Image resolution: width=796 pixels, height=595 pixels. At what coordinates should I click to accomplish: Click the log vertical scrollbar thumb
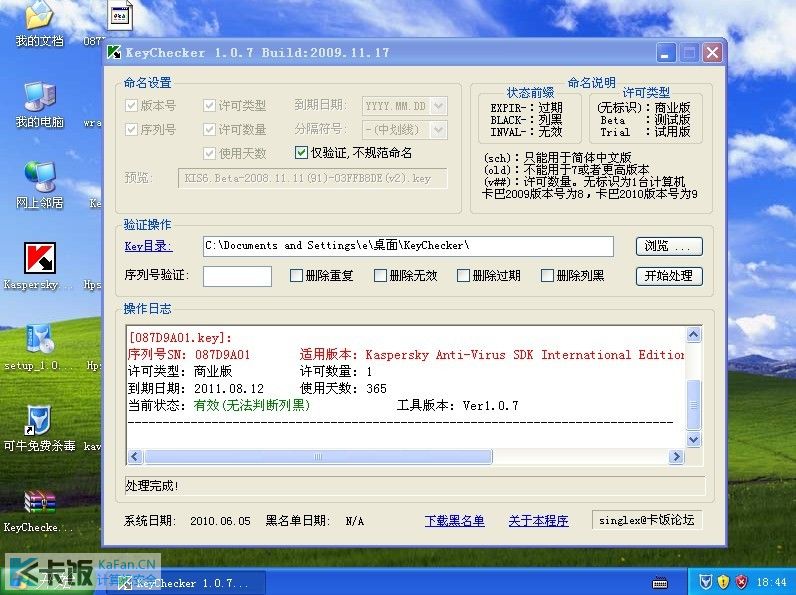pos(693,405)
